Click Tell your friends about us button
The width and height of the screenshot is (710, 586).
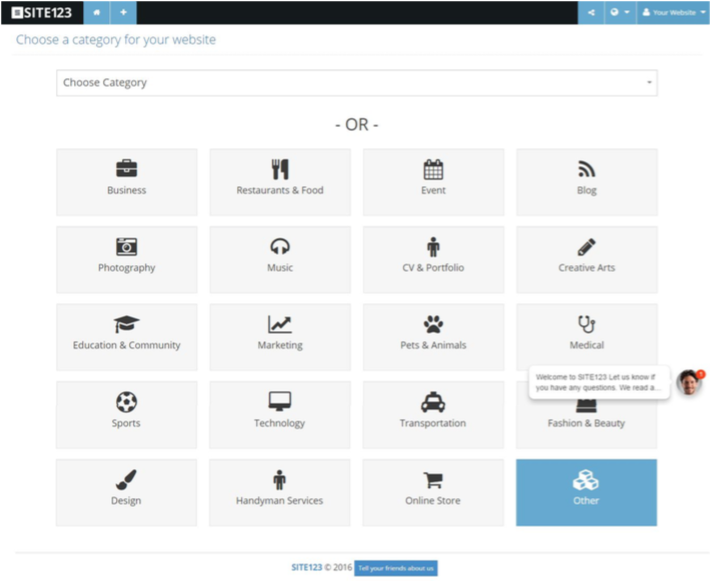click(396, 568)
